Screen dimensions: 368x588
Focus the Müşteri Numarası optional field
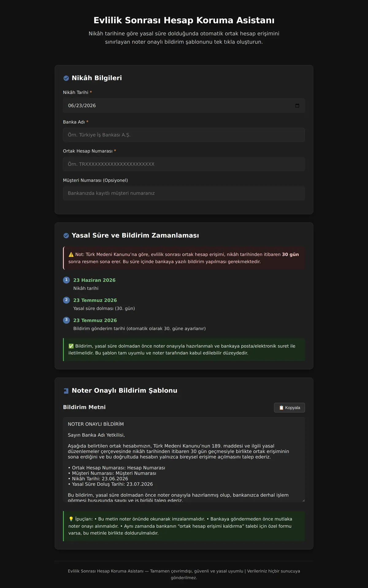coord(184,193)
